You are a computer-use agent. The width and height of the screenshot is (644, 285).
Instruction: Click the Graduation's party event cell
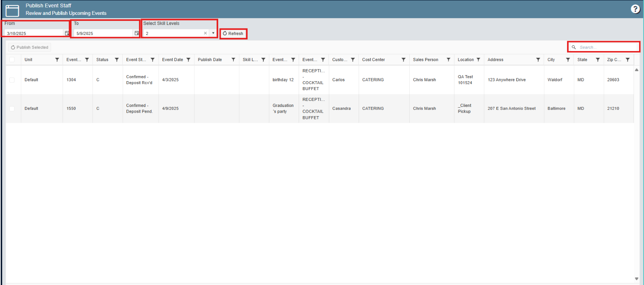[283, 109]
